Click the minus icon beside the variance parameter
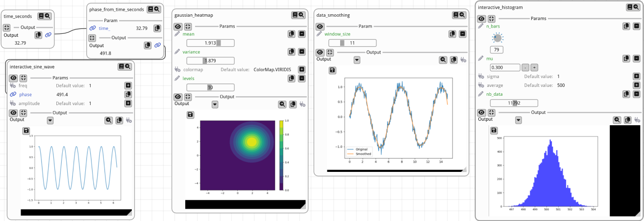This screenshot has width=644, height=221. pyautogui.click(x=301, y=52)
